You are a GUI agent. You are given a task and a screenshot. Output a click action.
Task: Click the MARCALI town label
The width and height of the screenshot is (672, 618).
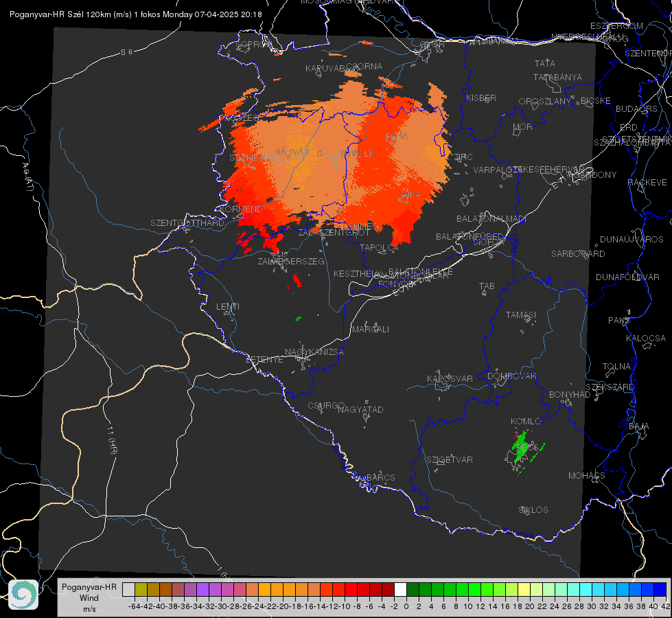370,330
